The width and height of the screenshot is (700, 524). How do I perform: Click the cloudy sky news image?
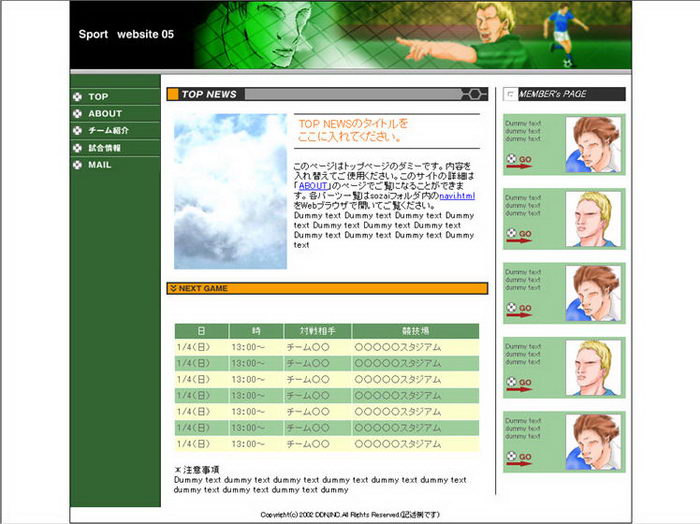[230, 191]
